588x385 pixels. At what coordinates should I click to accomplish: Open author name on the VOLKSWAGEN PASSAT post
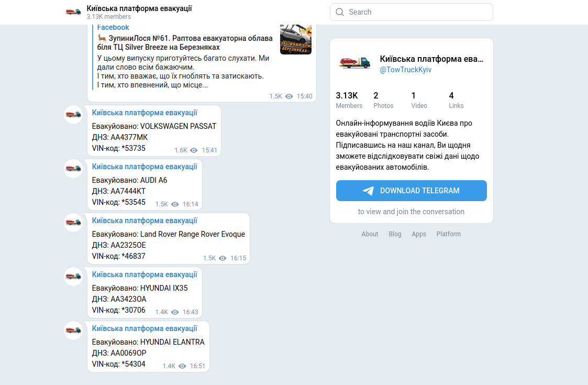(x=145, y=113)
